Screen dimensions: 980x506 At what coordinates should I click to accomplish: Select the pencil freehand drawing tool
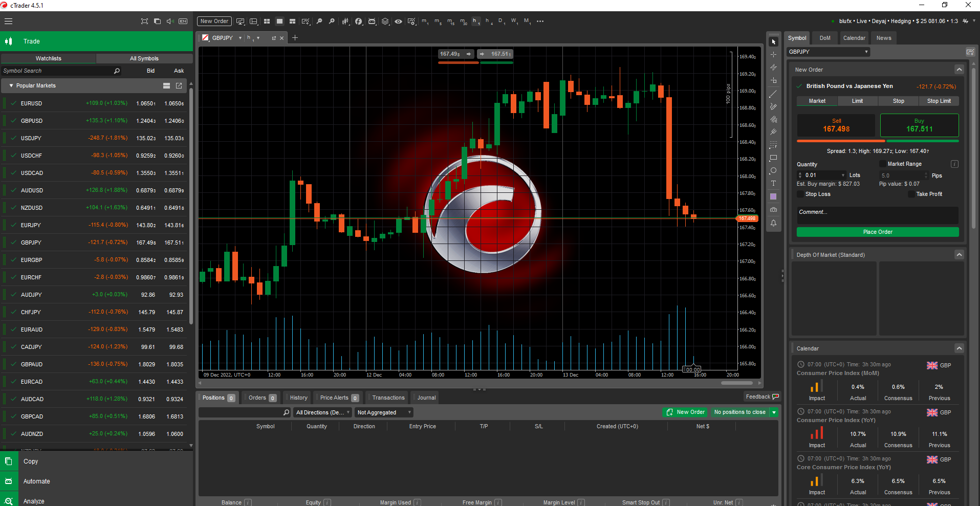tap(773, 106)
